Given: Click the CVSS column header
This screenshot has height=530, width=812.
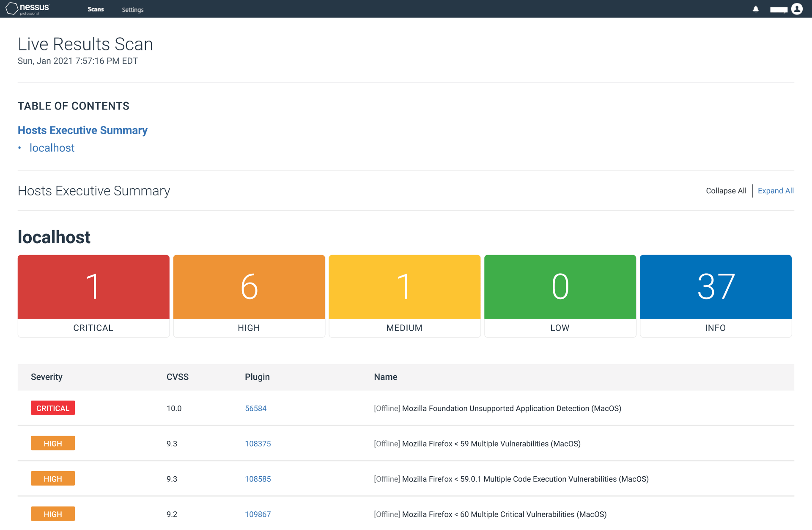Looking at the screenshot, I should point(178,377).
